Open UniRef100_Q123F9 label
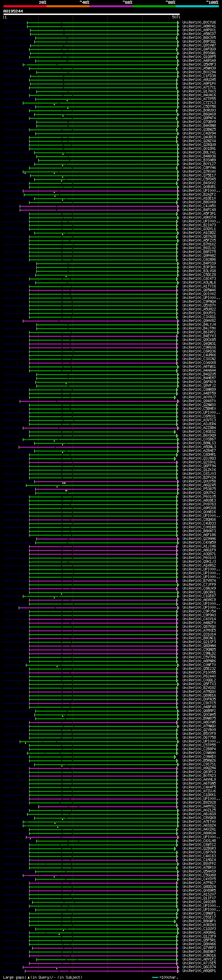 coord(199,936)
